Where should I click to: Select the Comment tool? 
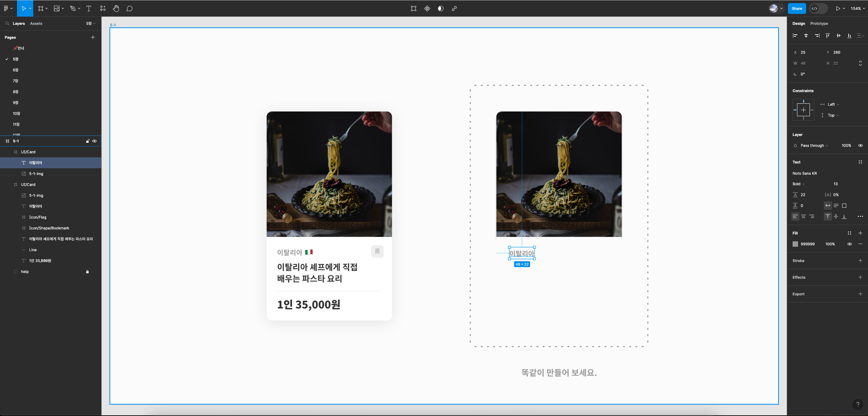129,8
